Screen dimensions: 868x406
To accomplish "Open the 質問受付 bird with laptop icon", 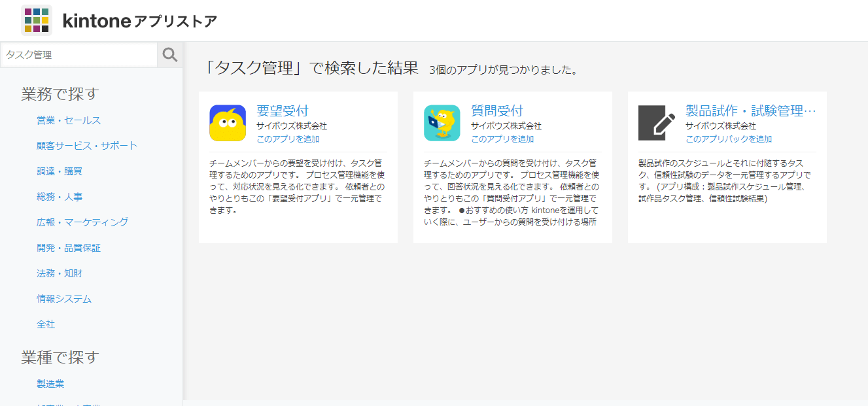I will (x=442, y=123).
